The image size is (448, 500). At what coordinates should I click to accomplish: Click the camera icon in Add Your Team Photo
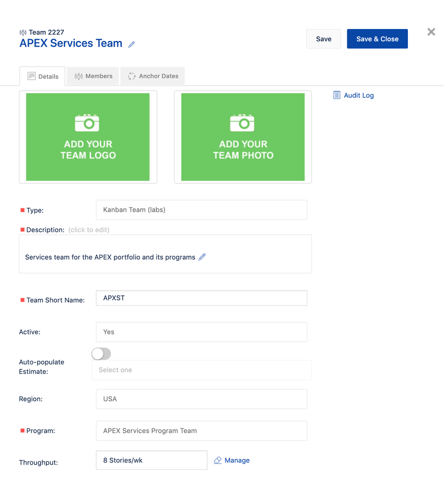pyautogui.click(x=242, y=123)
